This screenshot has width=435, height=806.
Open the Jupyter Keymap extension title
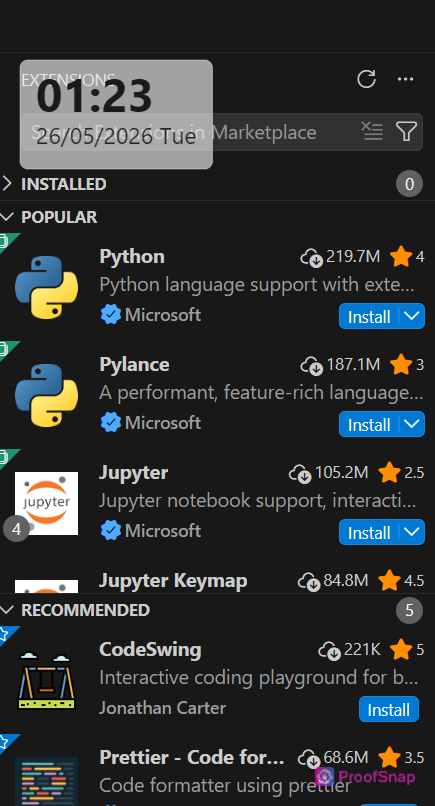tap(173, 580)
